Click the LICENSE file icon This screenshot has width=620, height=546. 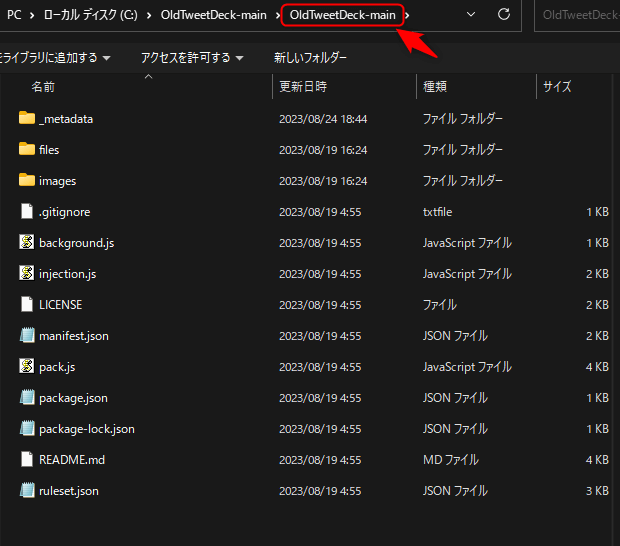27,304
